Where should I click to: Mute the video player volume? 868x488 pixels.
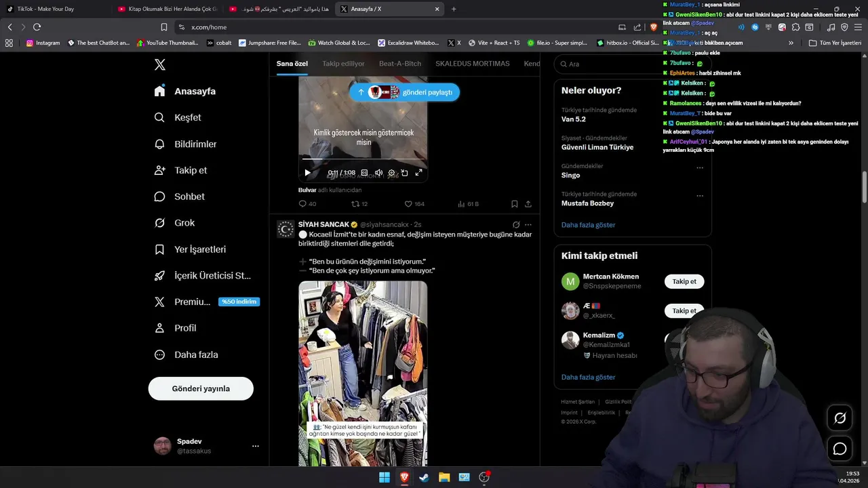click(x=378, y=173)
